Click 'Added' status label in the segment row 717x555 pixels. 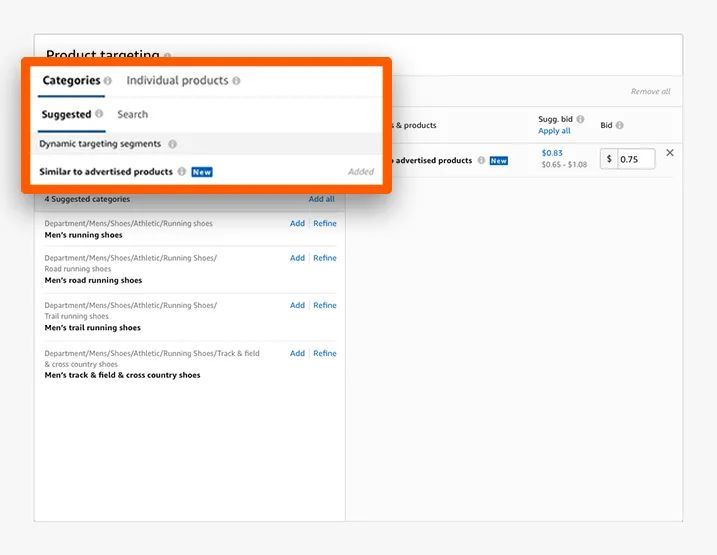coord(361,172)
